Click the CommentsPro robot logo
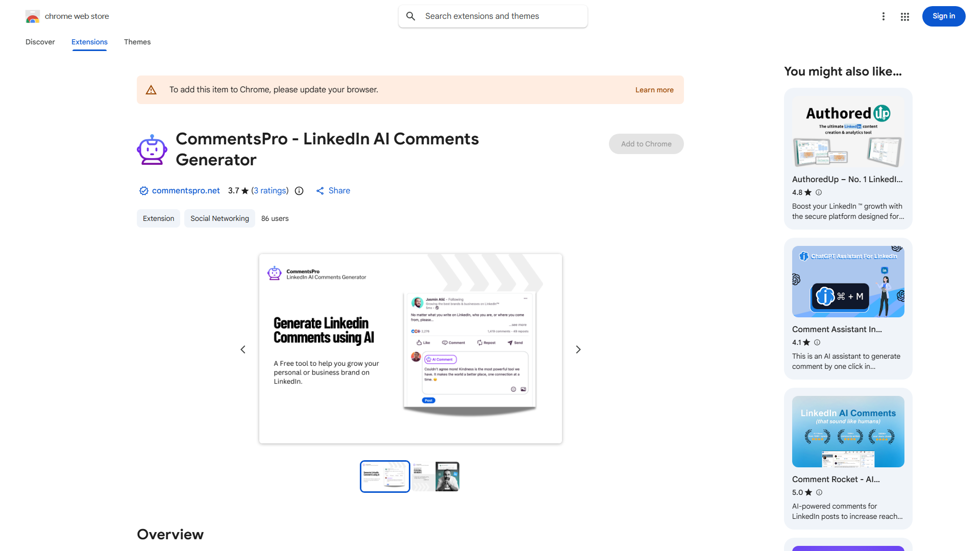This screenshot has width=980, height=551. (152, 149)
